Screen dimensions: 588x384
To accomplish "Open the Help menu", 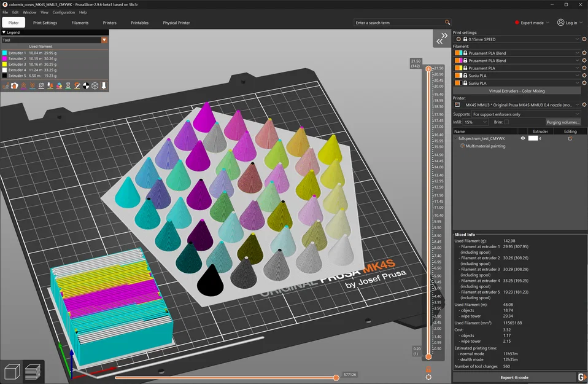I will 83,12.
